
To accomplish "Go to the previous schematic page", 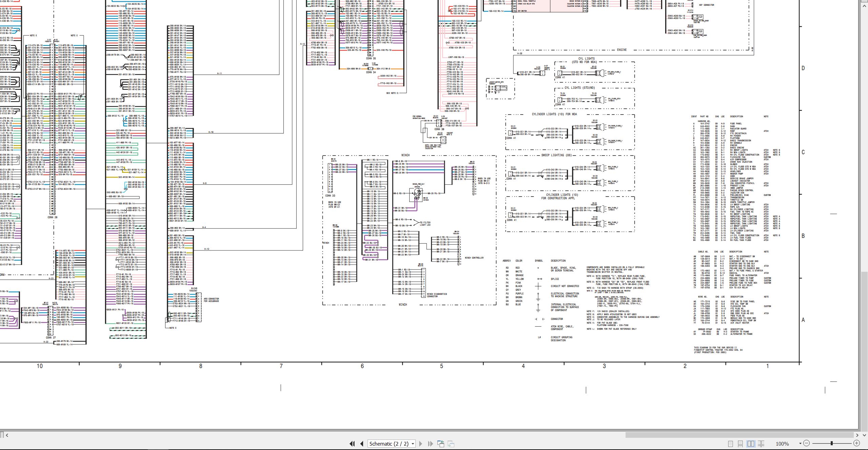I will point(362,444).
